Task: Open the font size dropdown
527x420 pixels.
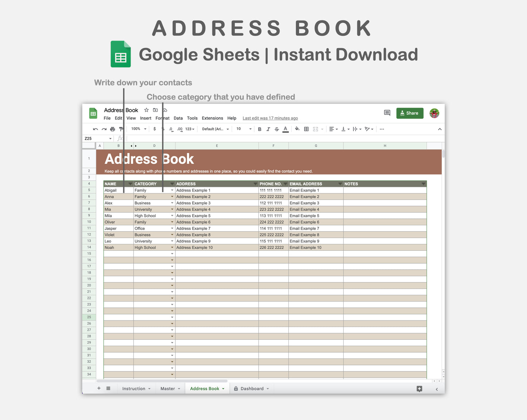Action: (x=243, y=129)
